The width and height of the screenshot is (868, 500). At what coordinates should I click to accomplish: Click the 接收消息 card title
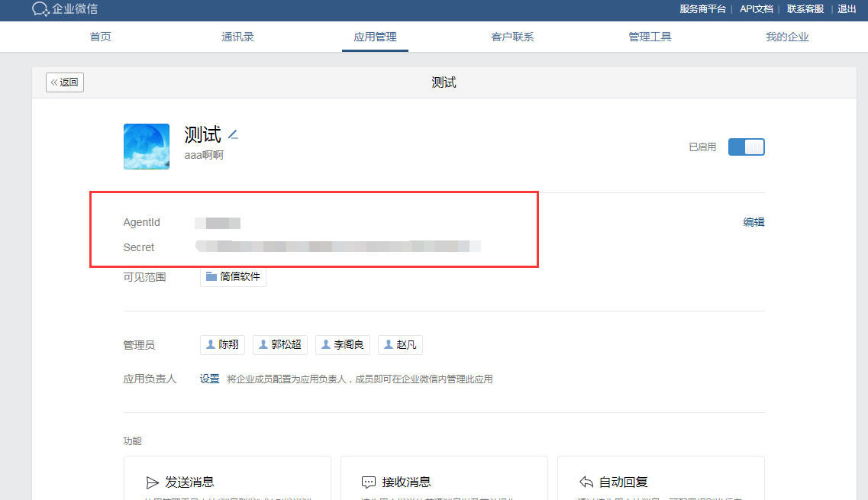[x=406, y=482]
